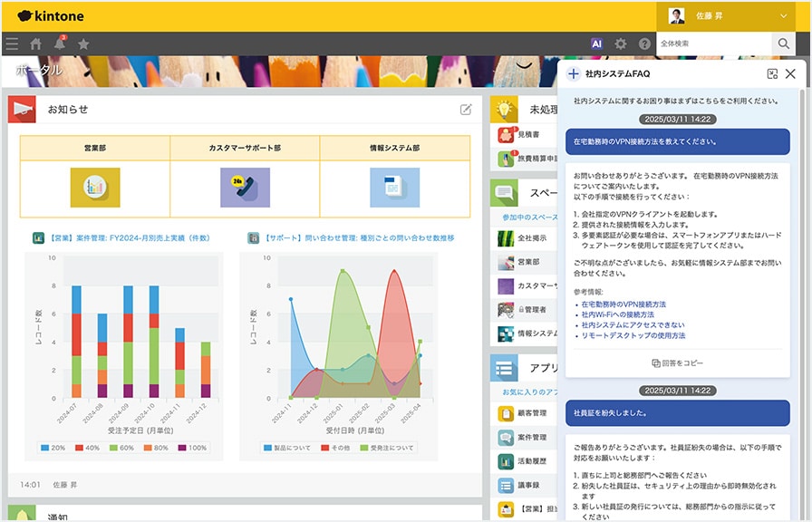Click the search magnifier button

tap(784, 44)
